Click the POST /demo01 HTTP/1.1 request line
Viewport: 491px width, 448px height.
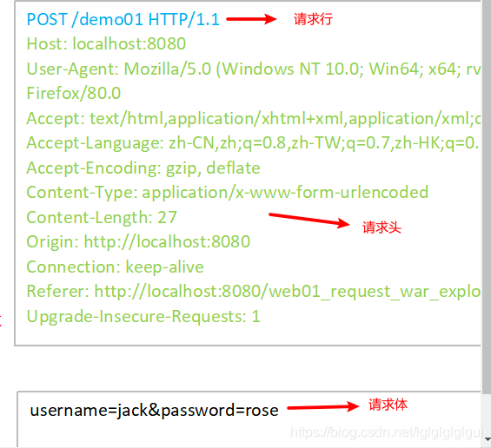pos(123,19)
